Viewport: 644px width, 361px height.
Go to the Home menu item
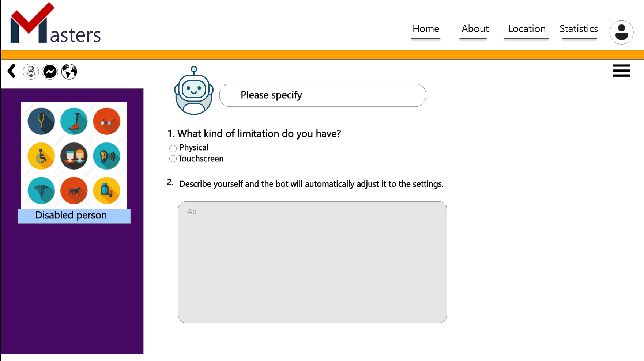point(426,29)
